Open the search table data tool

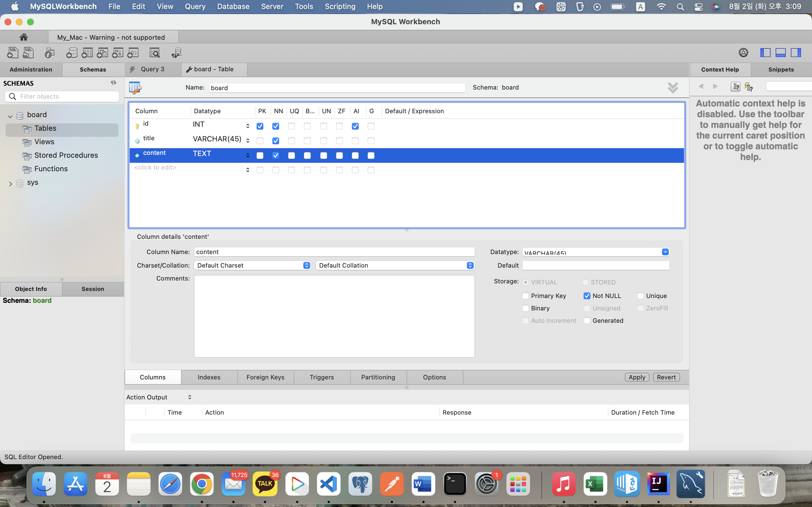point(154,53)
